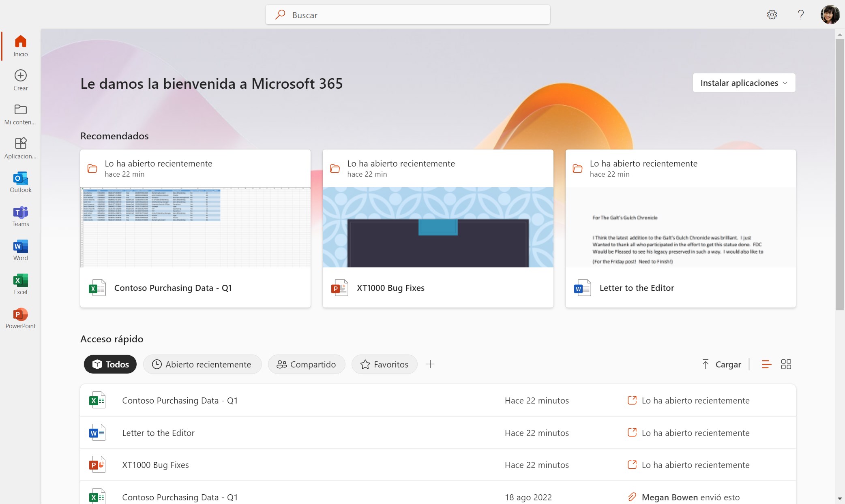Click the Crear icon to create content
The image size is (845, 504).
(x=20, y=79)
